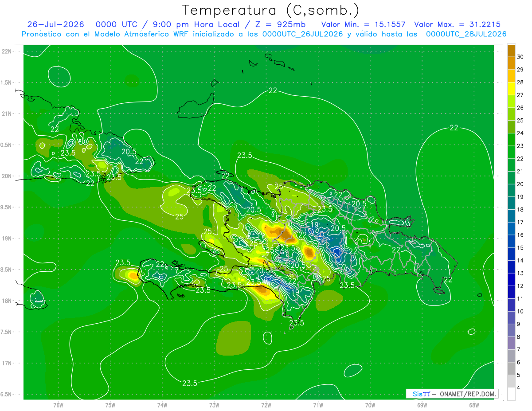Image resolution: width=532 pixels, height=411 pixels.
Task: Click the '74W' longitude axis label
Action: pyautogui.click(x=162, y=405)
